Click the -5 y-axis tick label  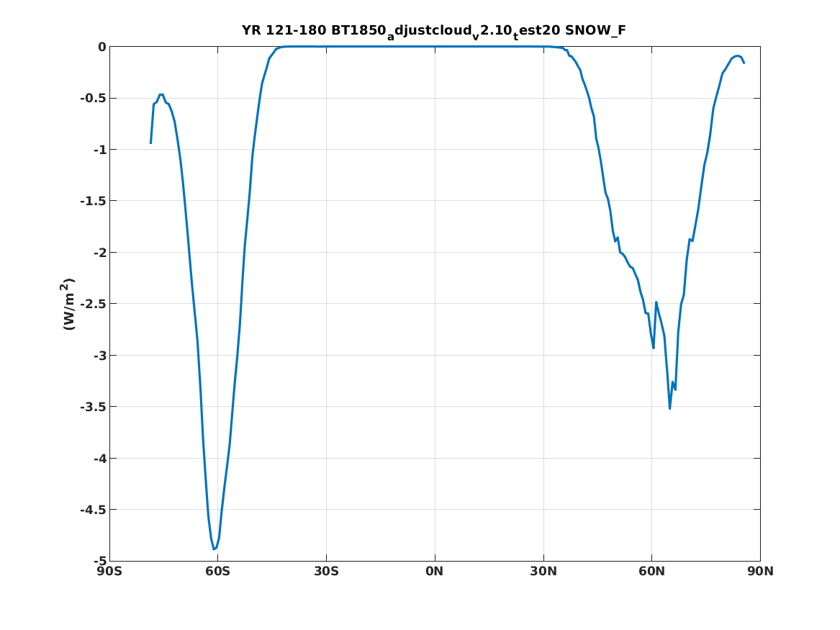pos(99,561)
